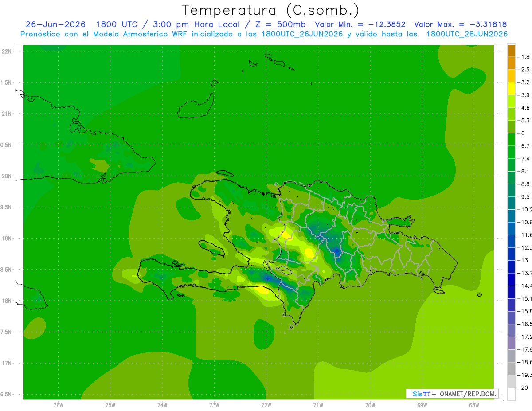Click the colorbar label '-13.7'
This screenshot has height=411, width=532.
(x=525, y=273)
